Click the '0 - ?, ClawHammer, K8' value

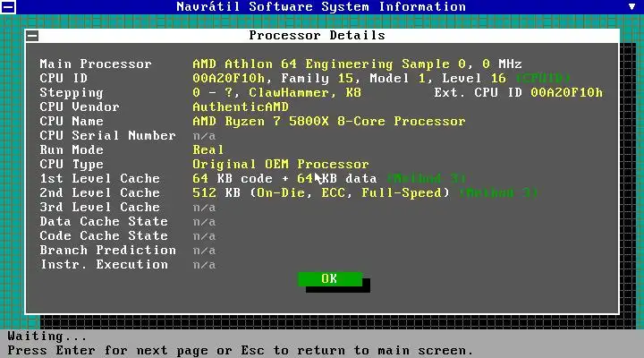[x=276, y=93]
